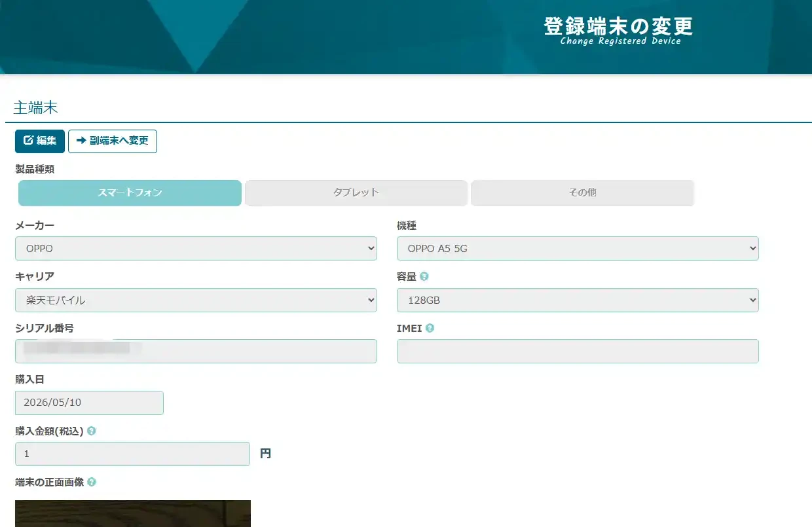Click the 副端末へ変更 button

(113, 141)
